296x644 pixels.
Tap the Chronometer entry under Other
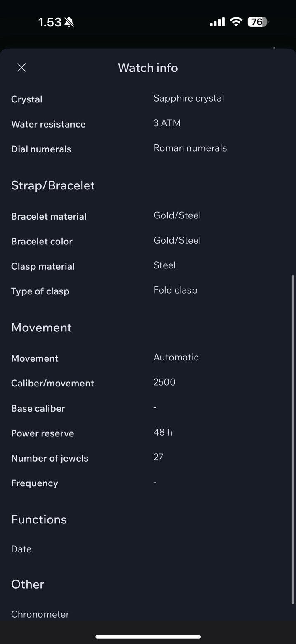click(40, 614)
